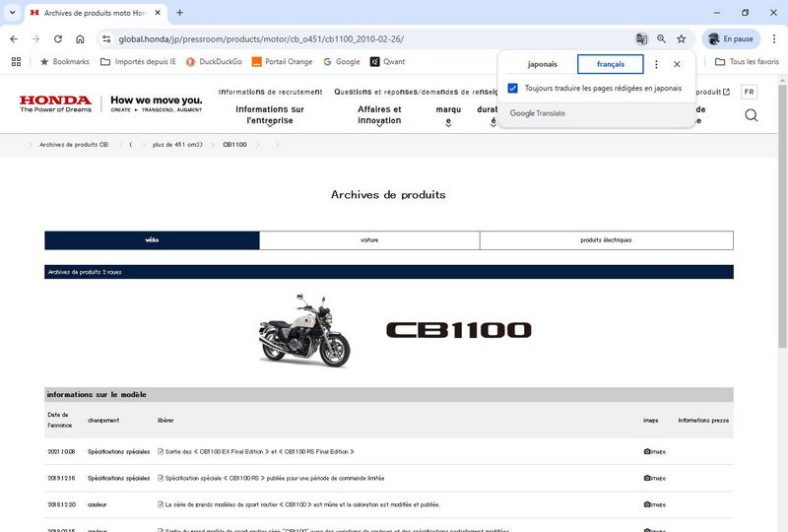Open the Chrome three-dot menu

tap(774, 38)
